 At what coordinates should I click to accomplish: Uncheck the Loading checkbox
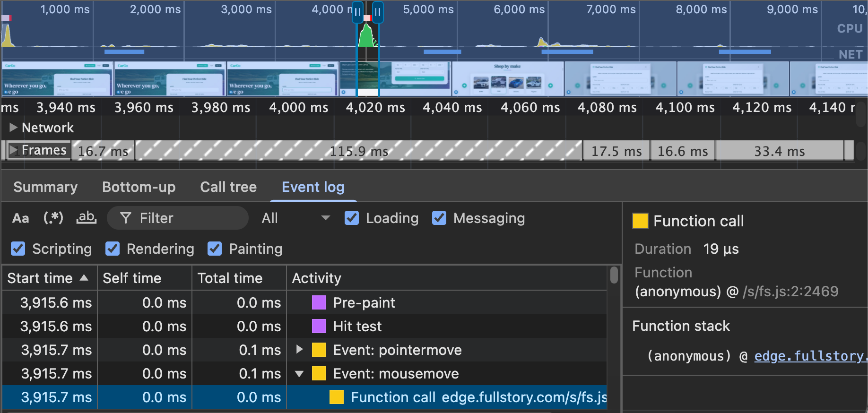coord(352,218)
